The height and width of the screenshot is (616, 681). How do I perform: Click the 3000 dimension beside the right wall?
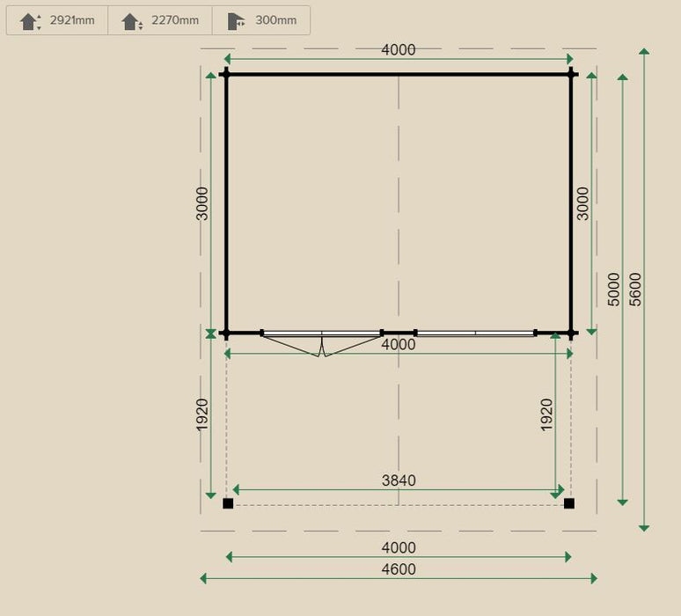(582, 202)
